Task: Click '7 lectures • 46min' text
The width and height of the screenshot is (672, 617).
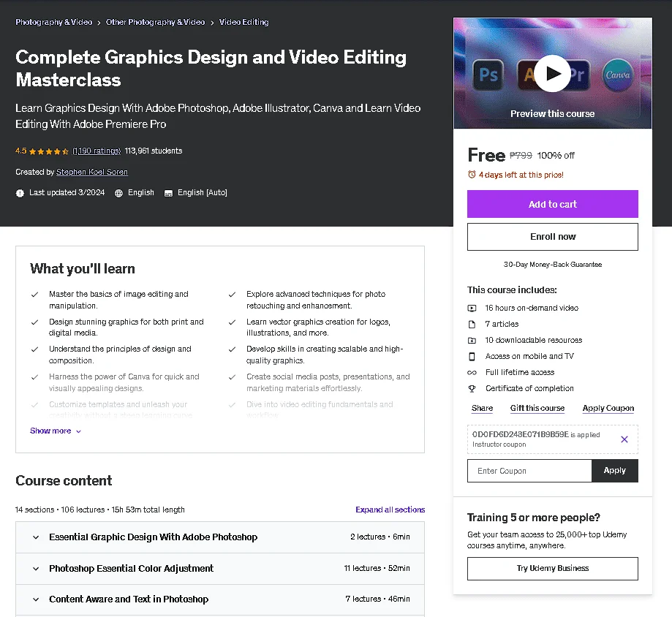Action: tap(377, 599)
